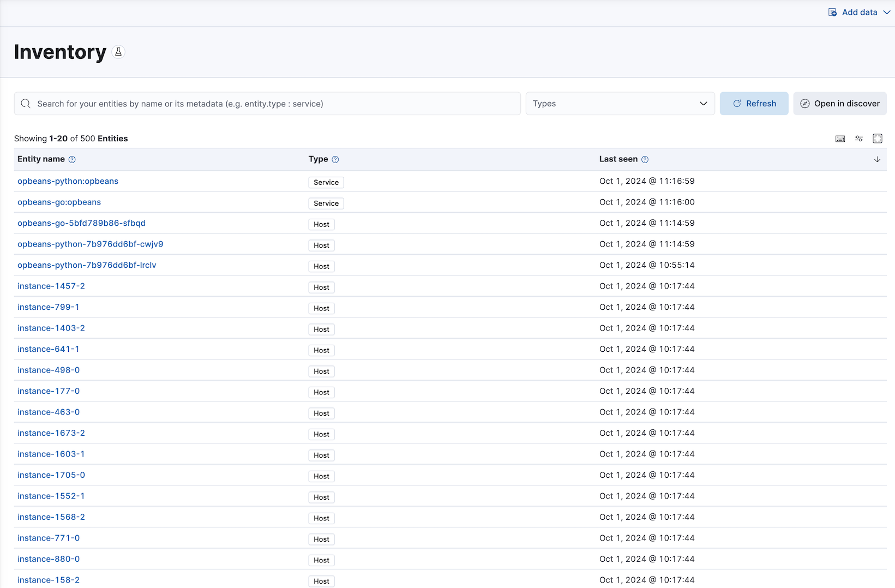Collapse the Types combo box chevron
The height and width of the screenshot is (588, 895).
coord(703,103)
